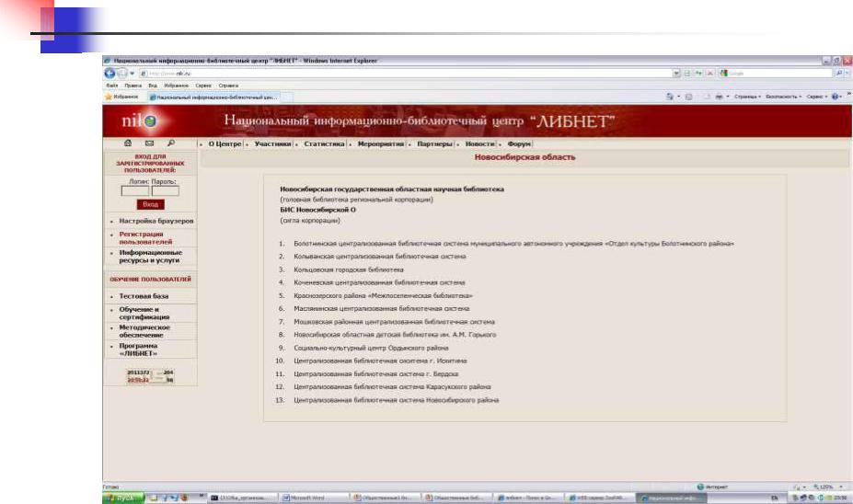Click the Windows Start button
Viewport: 853px width, 504px height.
pos(123,498)
